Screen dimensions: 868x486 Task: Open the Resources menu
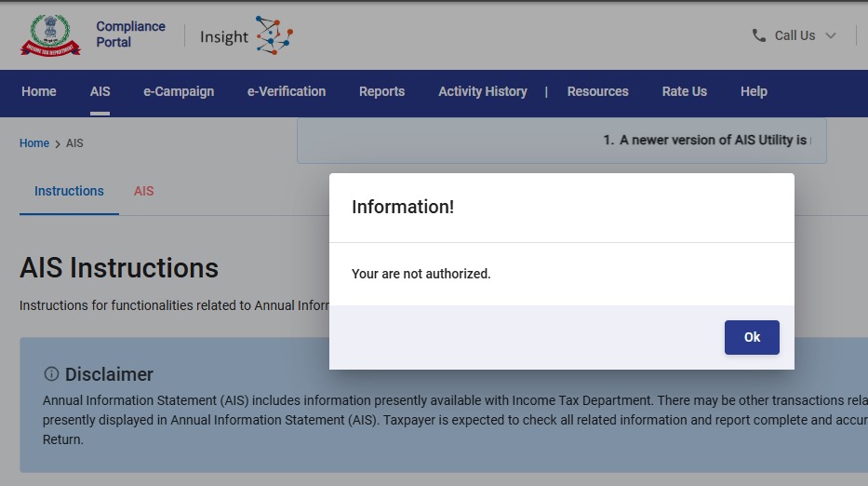[x=598, y=91]
